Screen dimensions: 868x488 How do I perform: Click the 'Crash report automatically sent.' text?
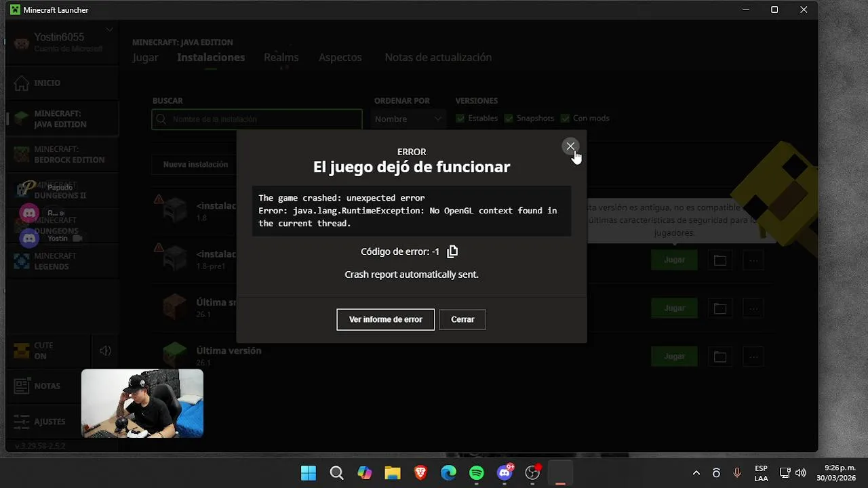pyautogui.click(x=412, y=274)
